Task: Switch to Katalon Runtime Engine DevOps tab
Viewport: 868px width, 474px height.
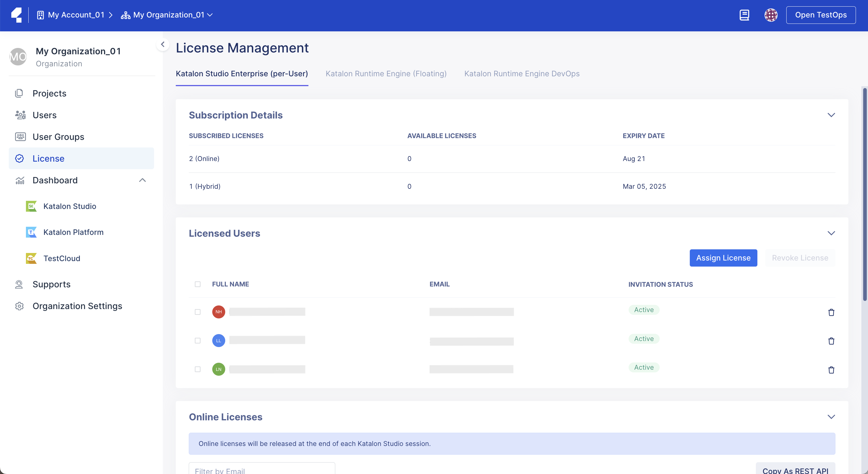Action: [x=522, y=74]
